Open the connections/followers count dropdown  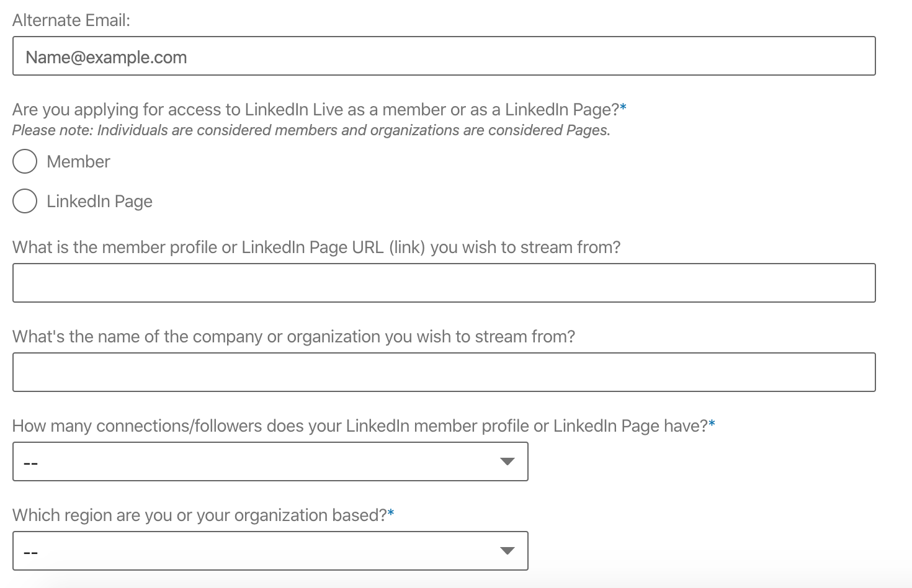(270, 461)
